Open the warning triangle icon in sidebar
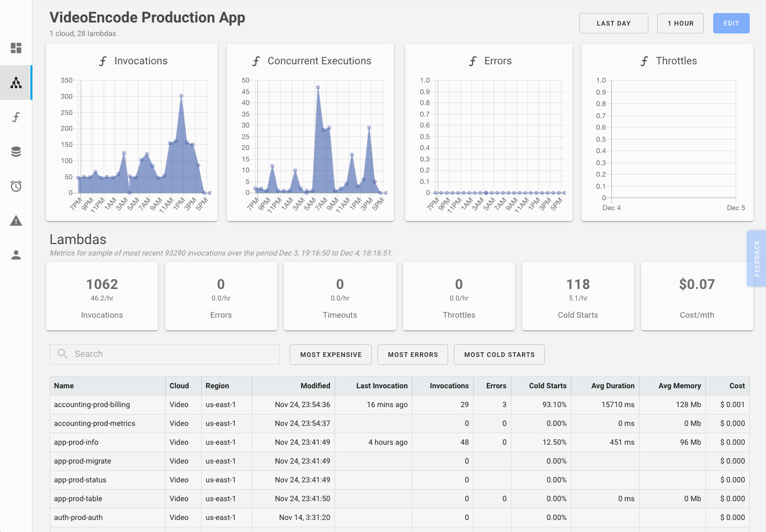Viewport: 766px width, 532px height. pyautogui.click(x=16, y=221)
